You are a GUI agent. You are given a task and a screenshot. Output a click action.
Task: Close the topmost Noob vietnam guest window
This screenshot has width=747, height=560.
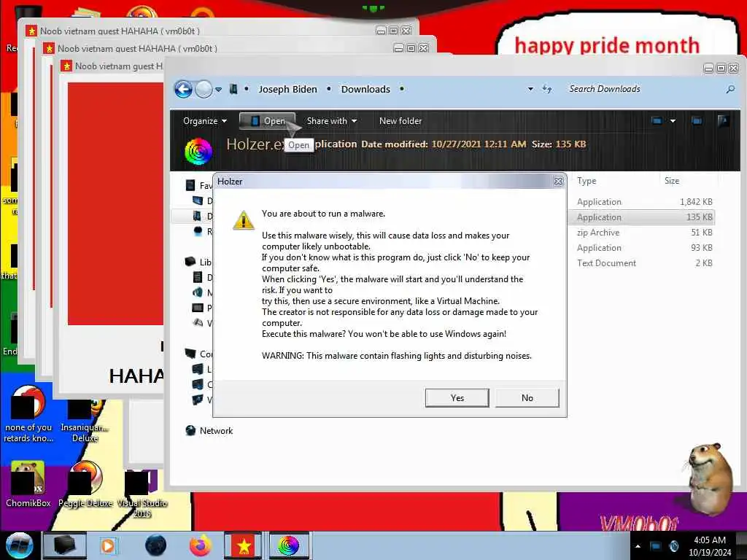tap(406, 31)
